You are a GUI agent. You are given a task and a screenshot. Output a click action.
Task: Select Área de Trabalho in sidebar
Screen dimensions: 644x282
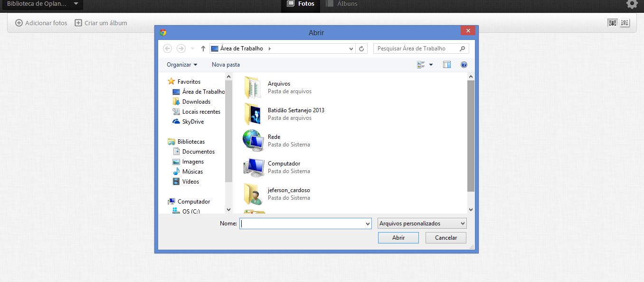tap(199, 92)
